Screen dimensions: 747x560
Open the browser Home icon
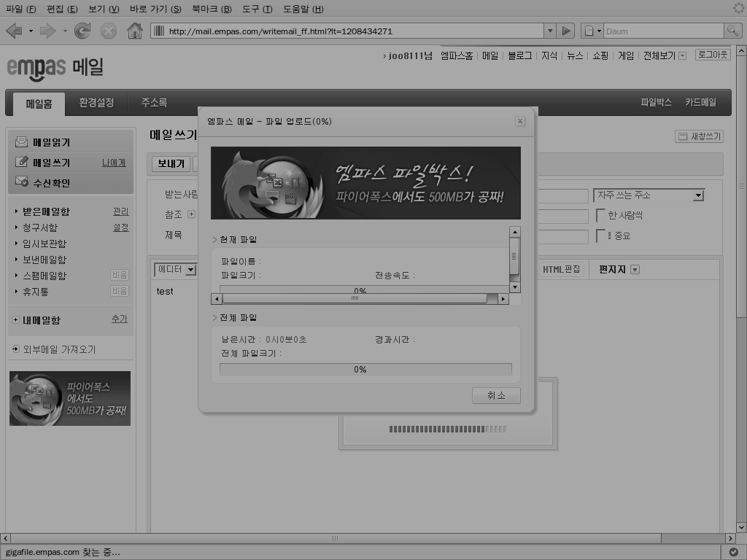(135, 31)
